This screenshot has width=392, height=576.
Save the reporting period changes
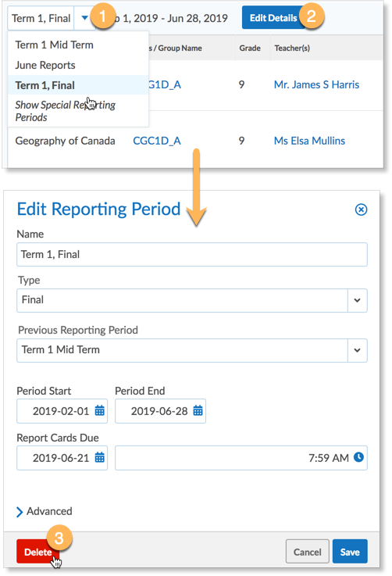tap(350, 552)
